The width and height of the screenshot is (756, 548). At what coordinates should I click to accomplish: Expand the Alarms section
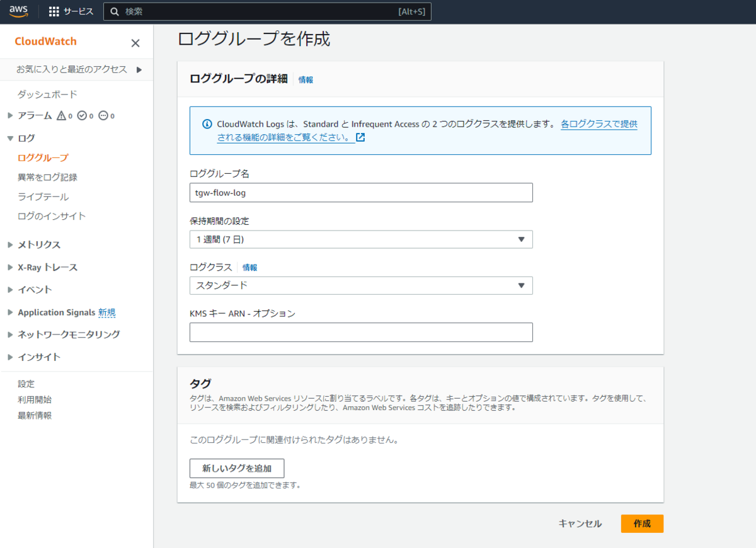coord(10,116)
